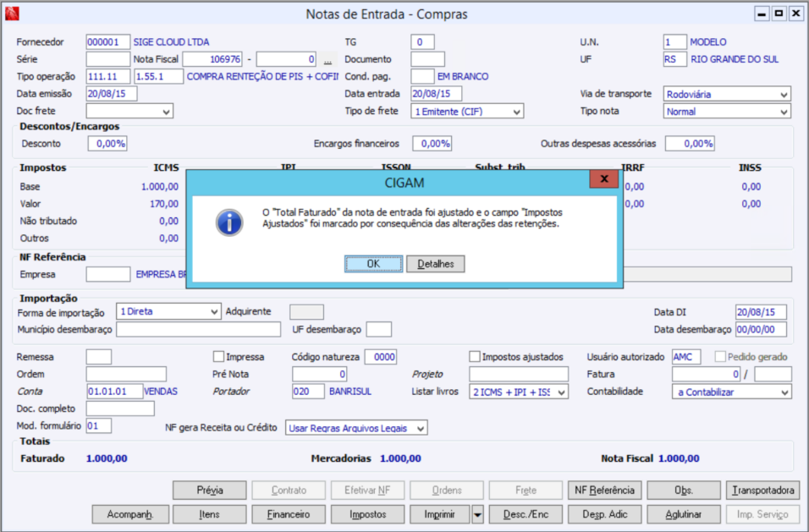Click the ellipsis lookup next to Nota Fiscal
The image size is (809, 532).
327,60
